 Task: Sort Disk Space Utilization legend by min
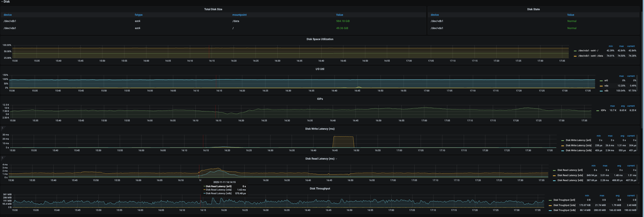[611, 46]
